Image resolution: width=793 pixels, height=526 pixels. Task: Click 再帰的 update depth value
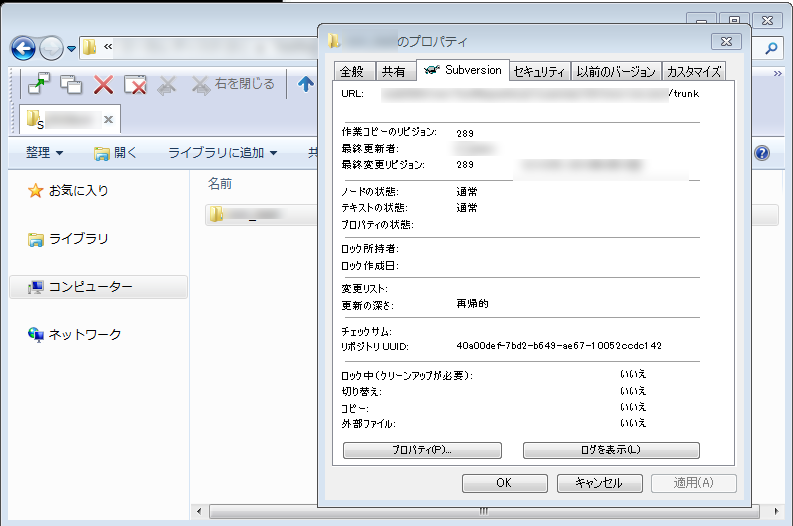[472, 303]
